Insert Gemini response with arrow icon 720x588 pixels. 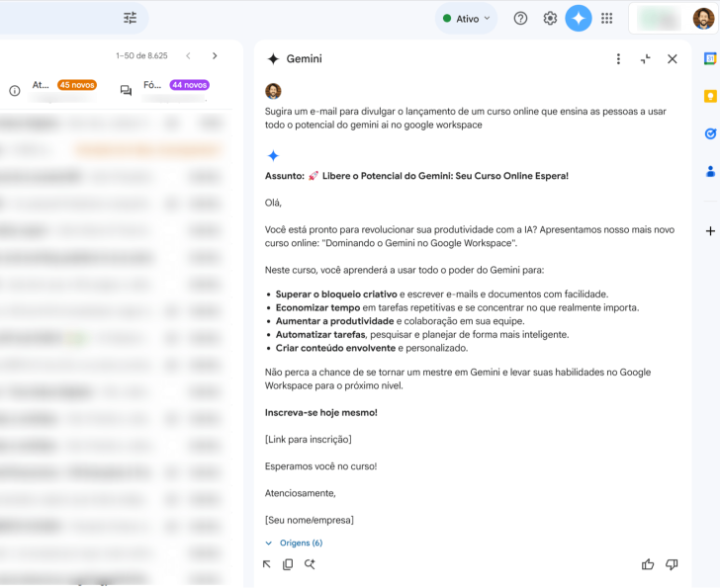267,564
